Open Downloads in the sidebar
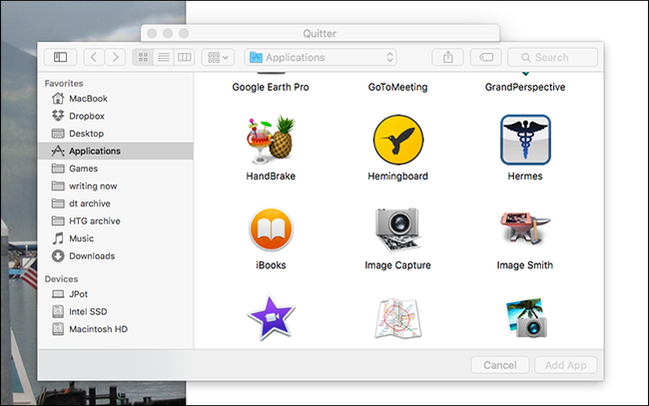Screen dimensions: 649x406 (116, 256)
